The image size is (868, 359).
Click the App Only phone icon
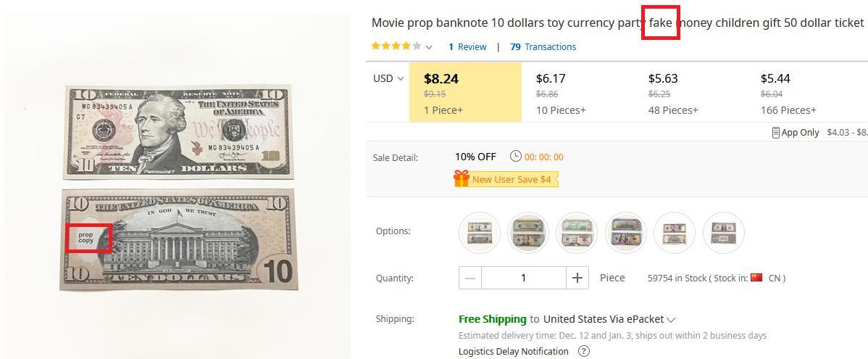coord(775,132)
